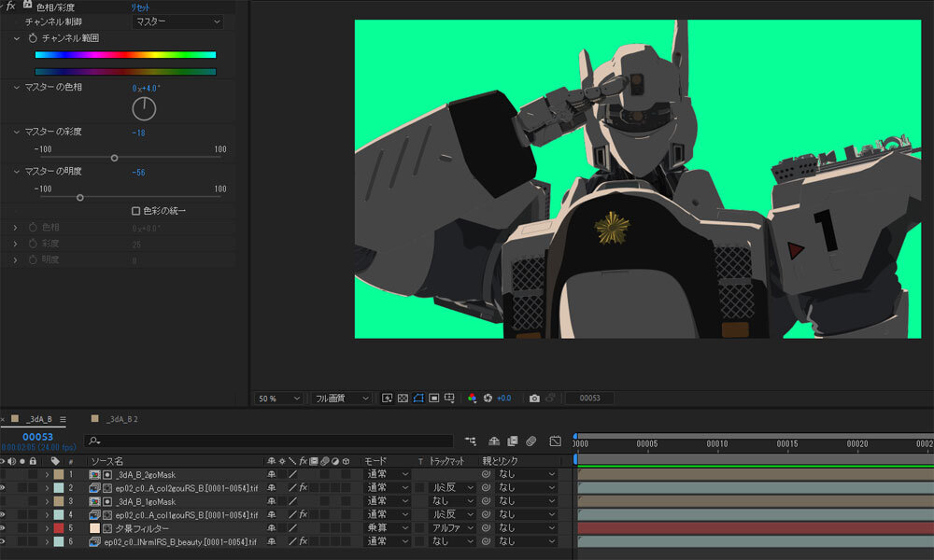Hide layer 2 col2gouRS_B with its eye toggle
The image size is (934, 560).
pyautogui.click(x=3, y=487)
